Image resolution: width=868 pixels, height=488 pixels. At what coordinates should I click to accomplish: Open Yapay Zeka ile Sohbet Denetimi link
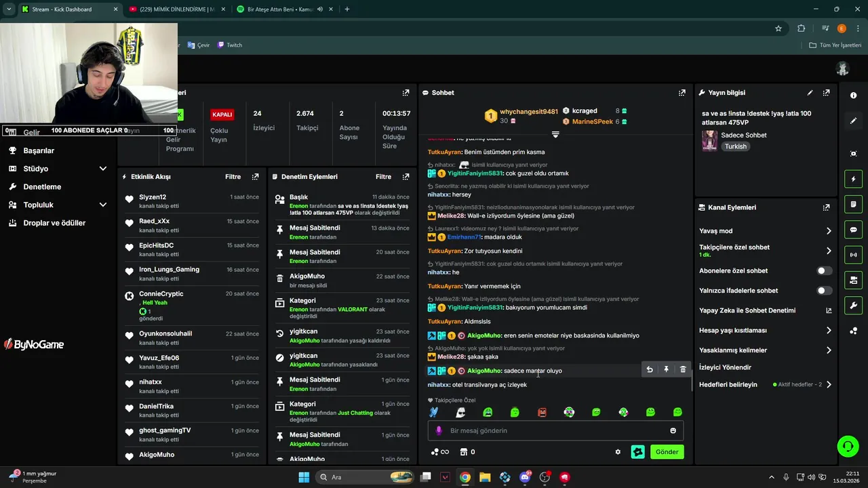click(766, 310)
